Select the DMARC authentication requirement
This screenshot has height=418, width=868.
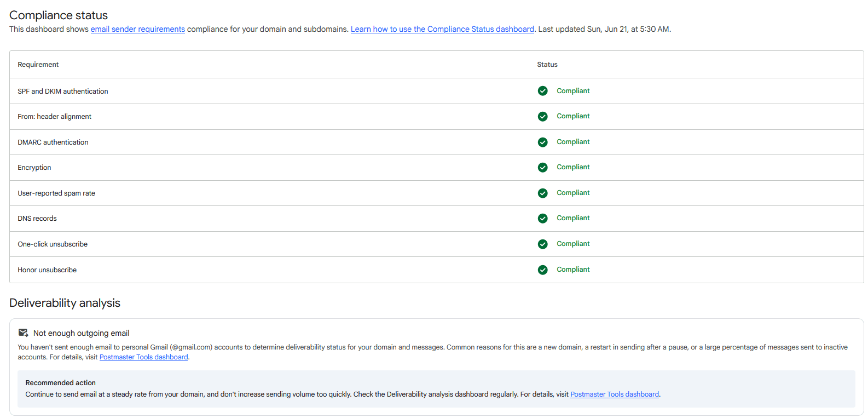pyautogui.click(x=53, y=142)
